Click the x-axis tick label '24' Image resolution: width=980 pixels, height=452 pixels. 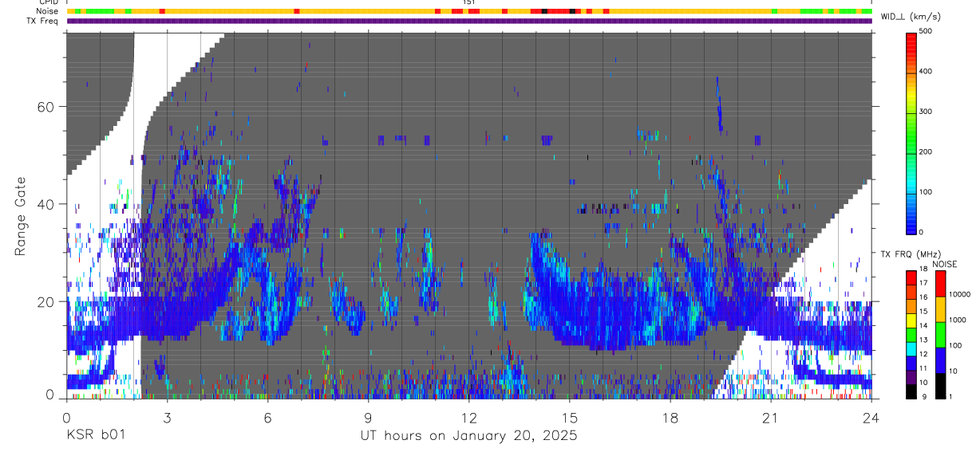[871, 418]
